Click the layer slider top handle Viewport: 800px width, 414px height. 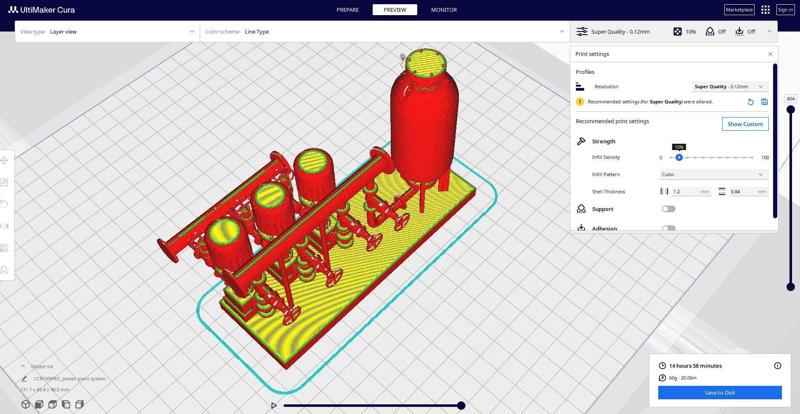[790, 109]
